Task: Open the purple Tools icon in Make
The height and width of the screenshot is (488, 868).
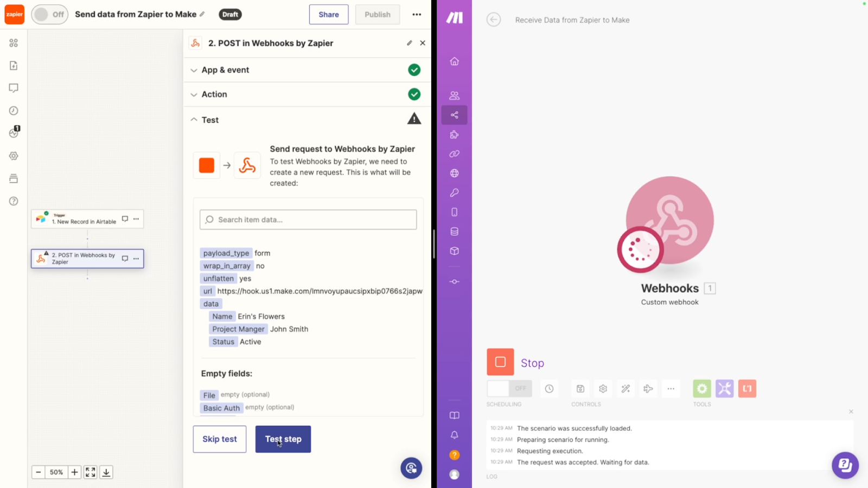Action: click(725, 389)
